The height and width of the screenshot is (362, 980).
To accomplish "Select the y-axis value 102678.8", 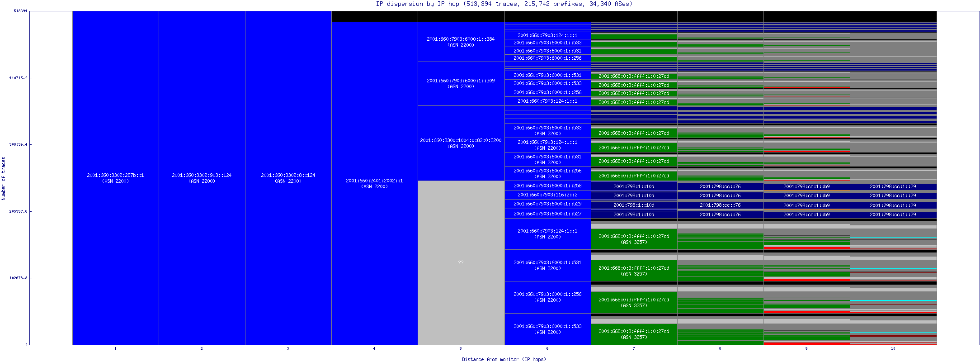I will point(18,278).
